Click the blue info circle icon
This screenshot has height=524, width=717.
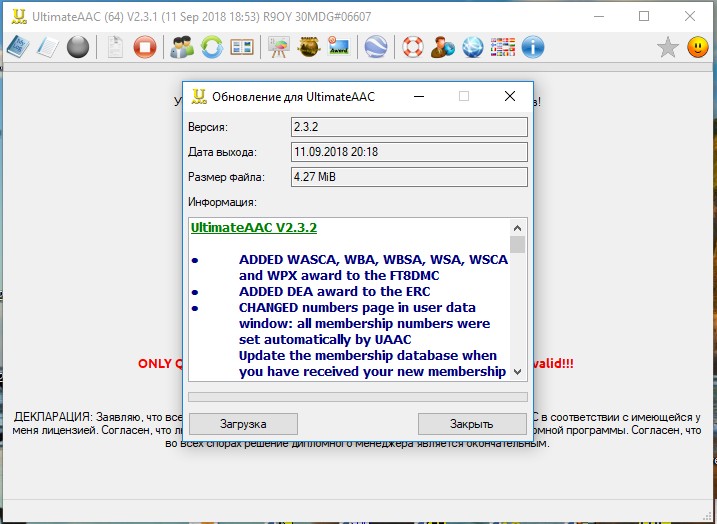534,47
